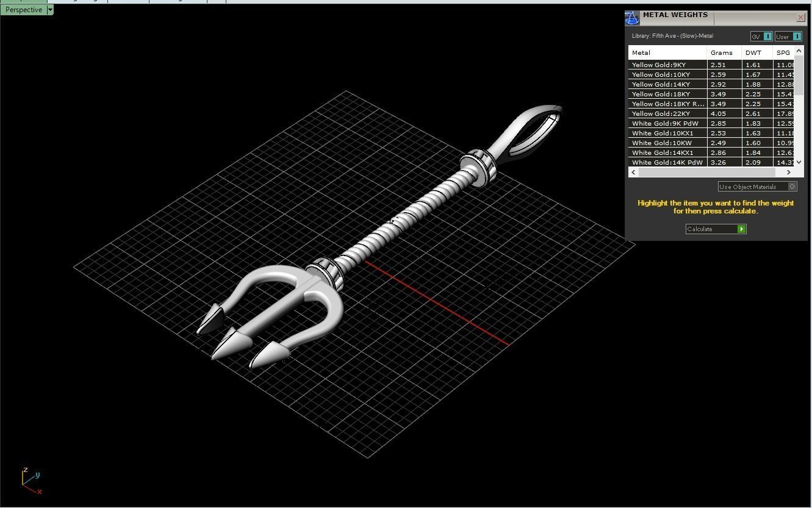812x508 pixels.
Task: Select the Yellow Gold:10KY row
Action: tap(711, 74)
